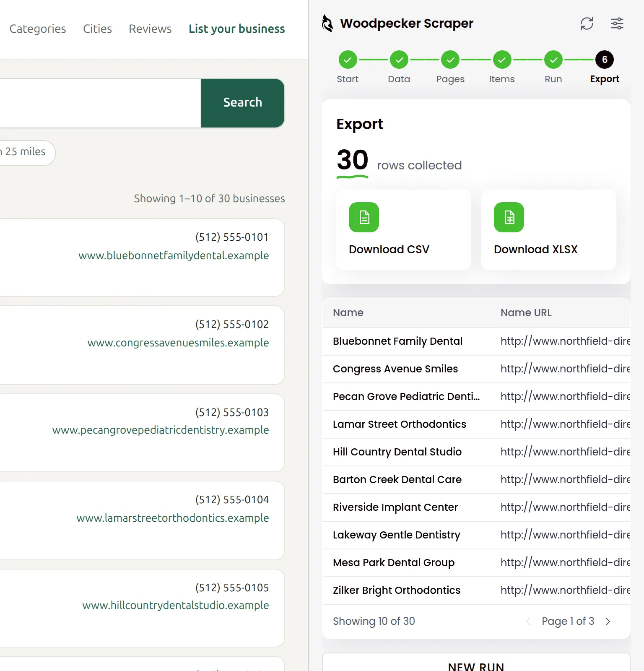This screenshot has height=671, width=644.
Task: Open the Reviews nav item
Action: click(x=150, y=29)
